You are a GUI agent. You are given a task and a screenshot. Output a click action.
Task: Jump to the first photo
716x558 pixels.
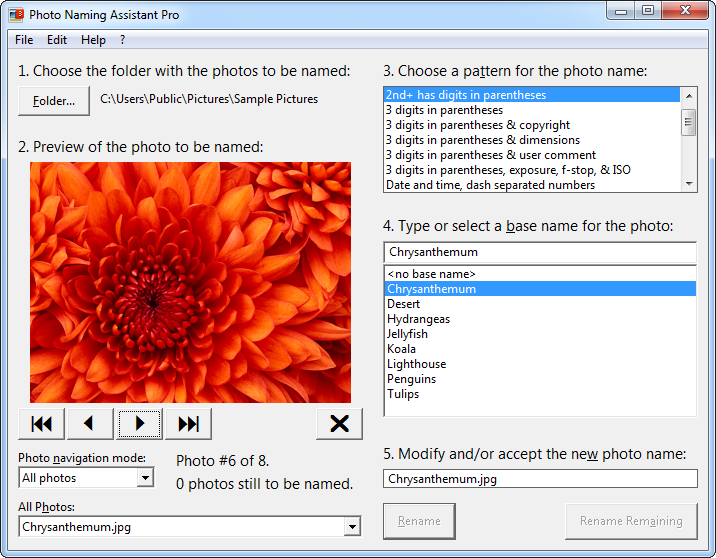click(42, 424)
